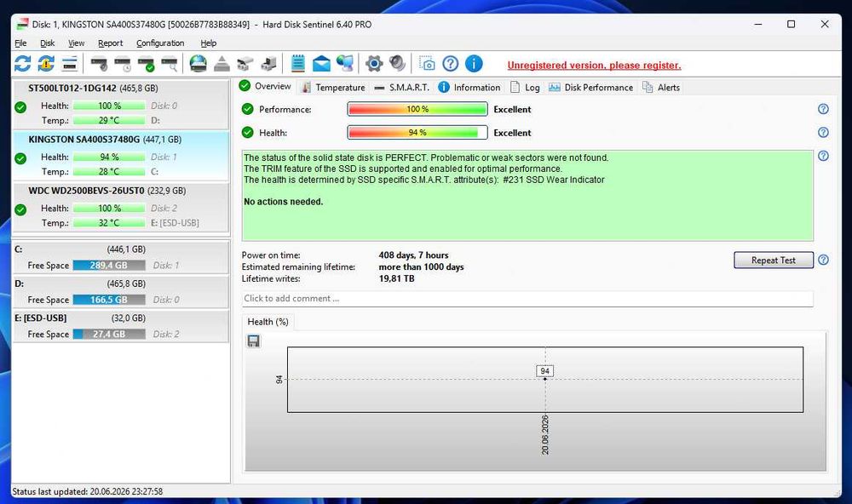The image size is (852, 504).
Task: Switch to the Information tab
Action: [469, 88]
